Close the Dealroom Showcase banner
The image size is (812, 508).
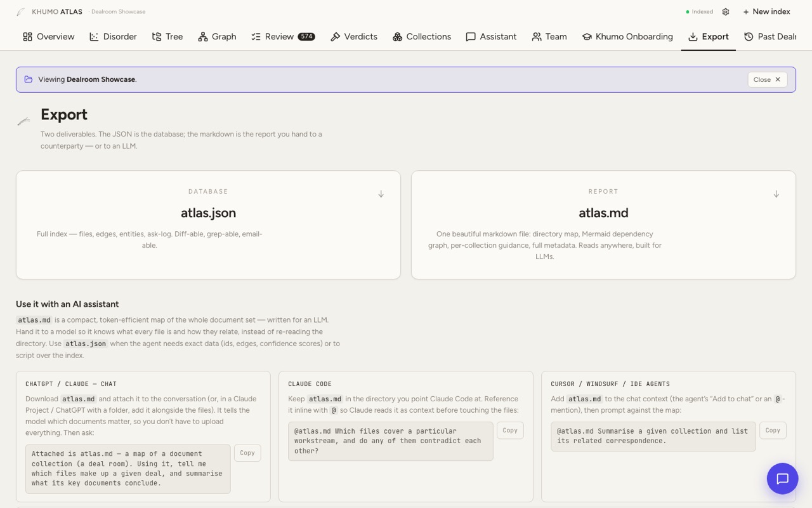tap(768, 79)
